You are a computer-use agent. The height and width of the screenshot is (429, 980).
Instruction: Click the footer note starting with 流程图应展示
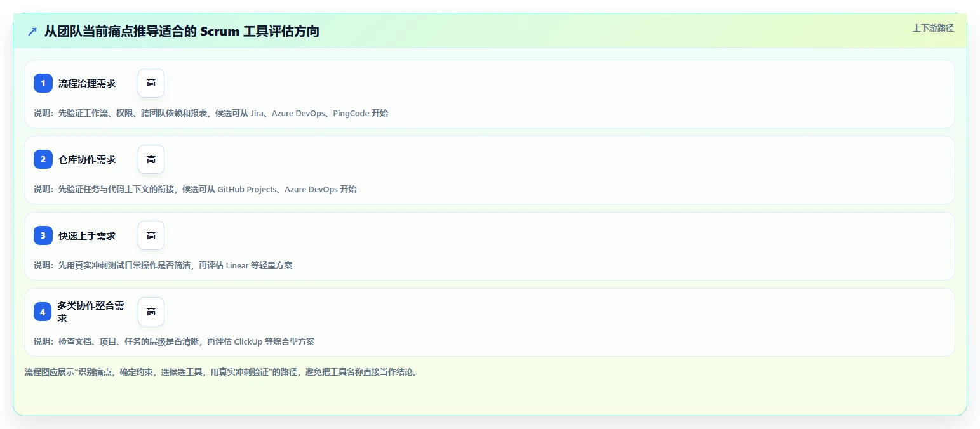[x=221, y=372]
